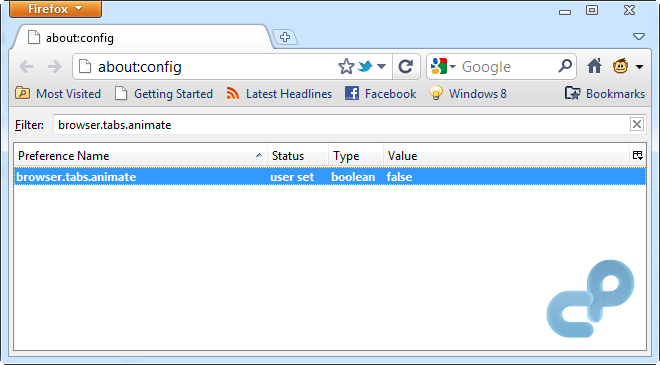The width and height of the screenshot is (660, 365).
Task: Open the Windows 8 bookmark
Action: [x=468, y=93]
